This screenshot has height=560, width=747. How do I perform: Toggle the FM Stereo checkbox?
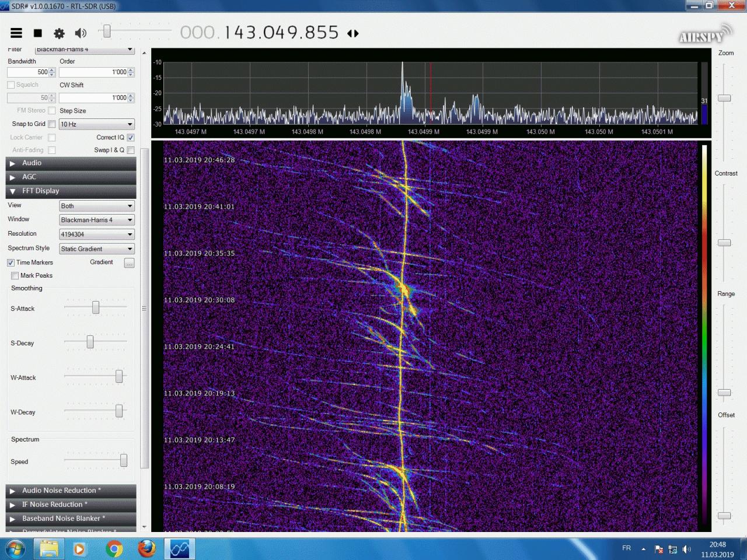click(x=52, y=111)
